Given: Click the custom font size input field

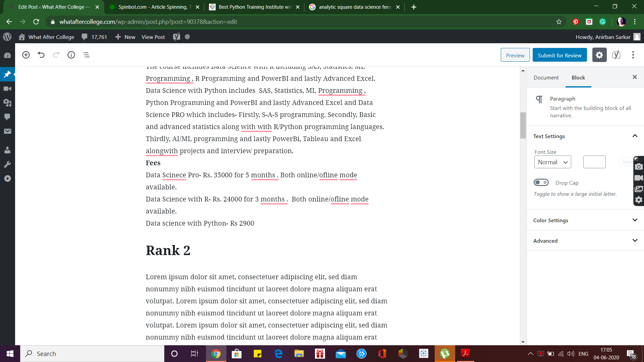Looking at the screenshot, I should (594, 162).
